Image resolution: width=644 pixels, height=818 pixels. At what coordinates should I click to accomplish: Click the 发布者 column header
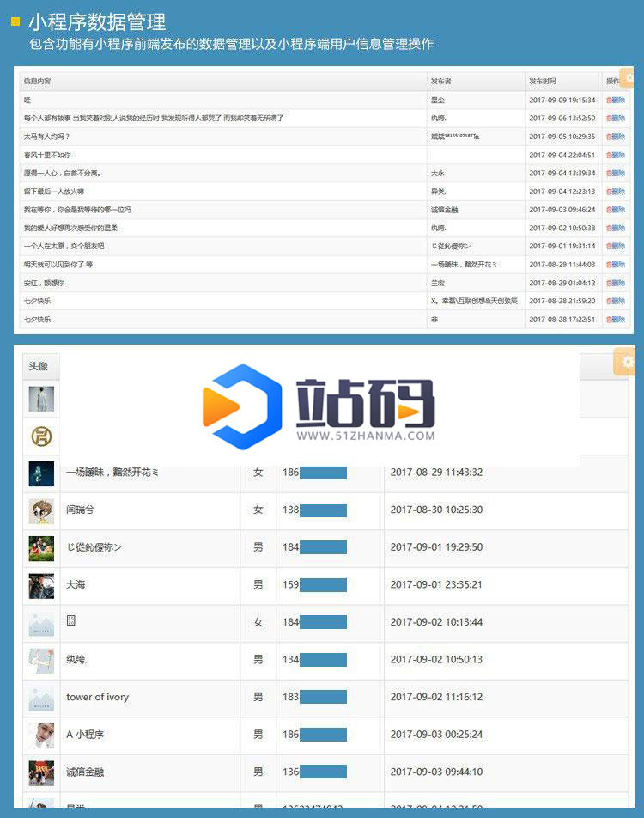pyautogui.click(x=440, y=82)
